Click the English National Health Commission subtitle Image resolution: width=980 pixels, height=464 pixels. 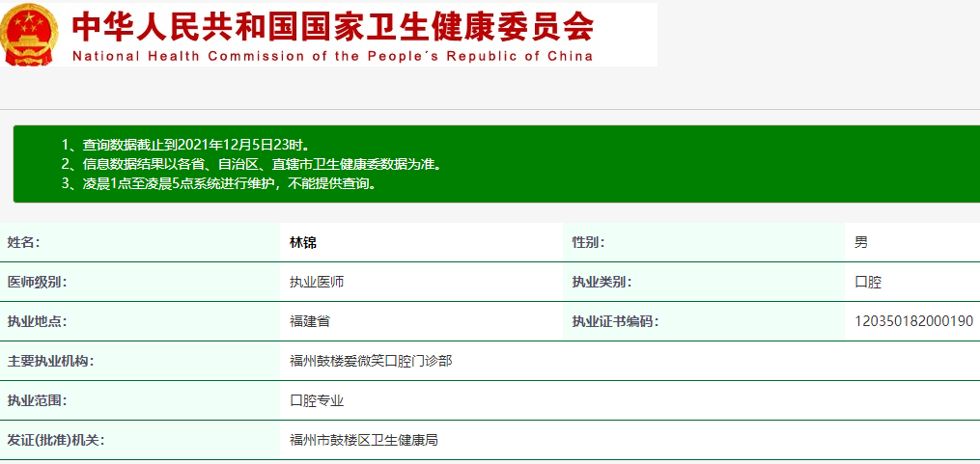pyautogui.click(x=333, y=56)
